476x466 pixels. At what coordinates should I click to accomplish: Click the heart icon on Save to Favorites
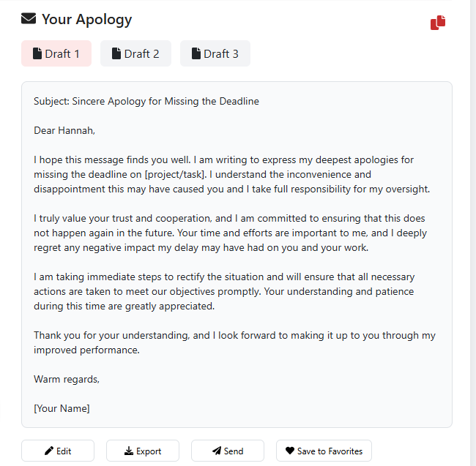click(290, 451)
